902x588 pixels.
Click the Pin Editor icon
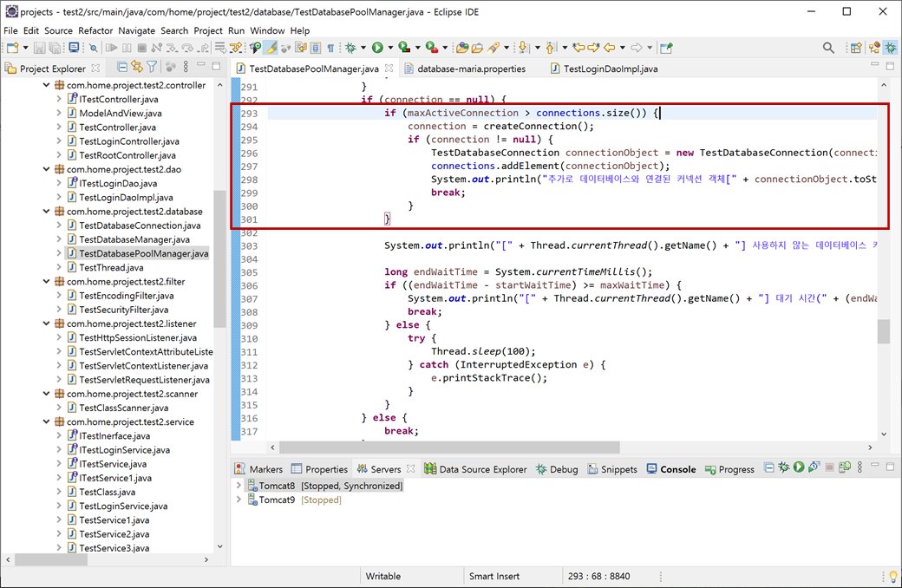tap(666, 48)
